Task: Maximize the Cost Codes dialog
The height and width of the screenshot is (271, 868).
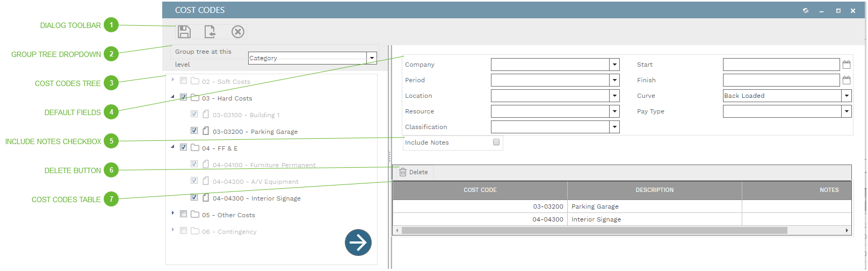Action: click(838, 11)
